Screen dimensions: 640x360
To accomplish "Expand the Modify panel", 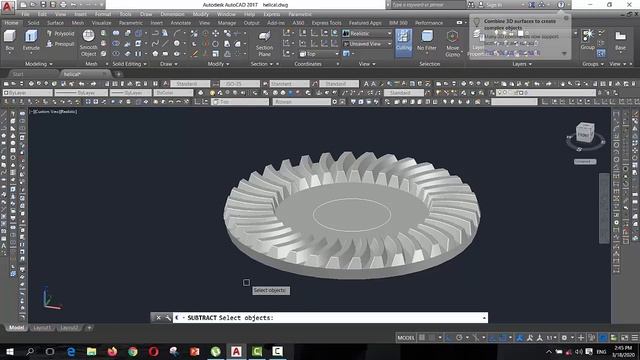I will [218, 64].
